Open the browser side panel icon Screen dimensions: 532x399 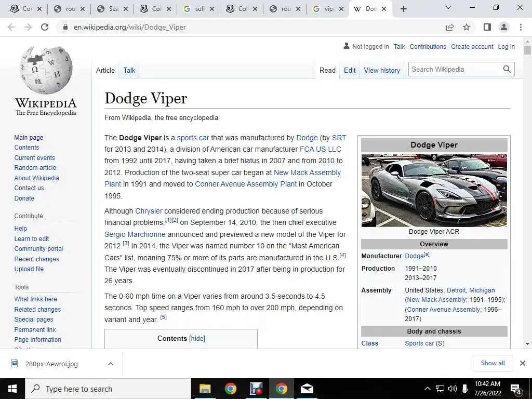(x=487, y=27)
